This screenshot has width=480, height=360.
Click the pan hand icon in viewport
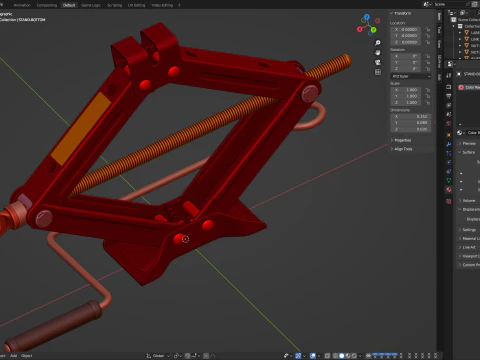(378, 53)
